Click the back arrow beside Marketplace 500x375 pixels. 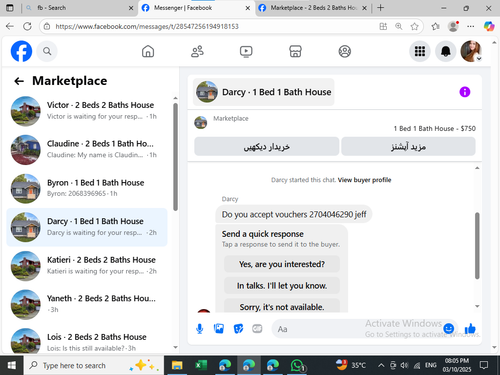[19, 81]
